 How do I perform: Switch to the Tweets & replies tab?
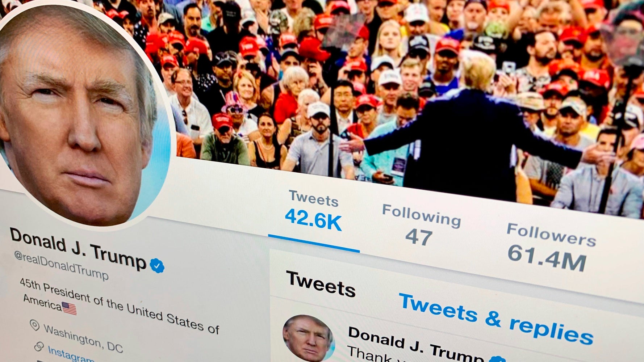pyautogui.click(x=495, y=319)
